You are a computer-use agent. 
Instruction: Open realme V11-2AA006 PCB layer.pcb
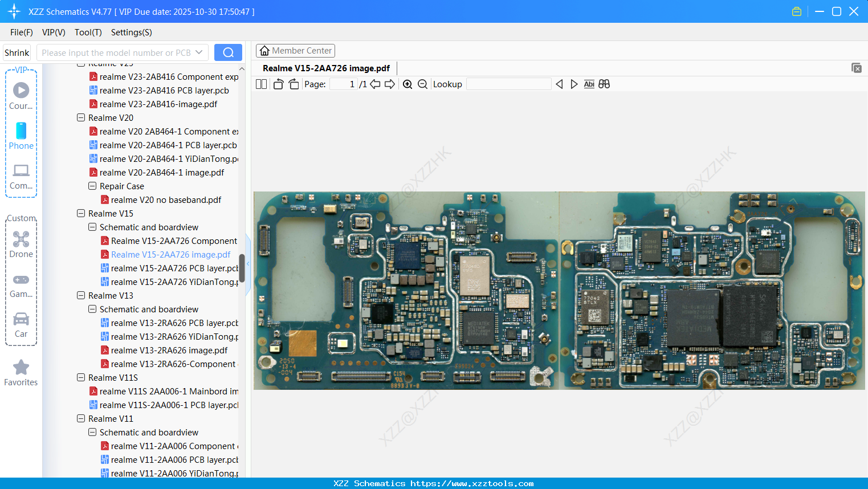174,459
